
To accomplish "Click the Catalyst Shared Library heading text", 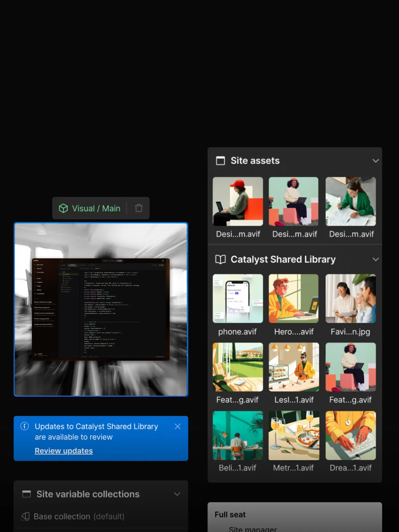I will tap(283, 259).
